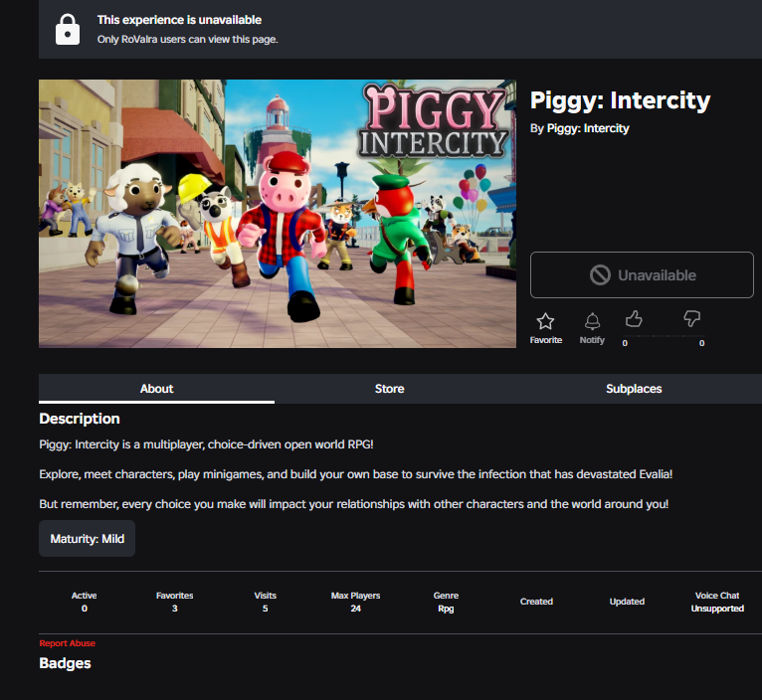
Task: Click the Max Players value 24
Action: (x=356, y=609)
